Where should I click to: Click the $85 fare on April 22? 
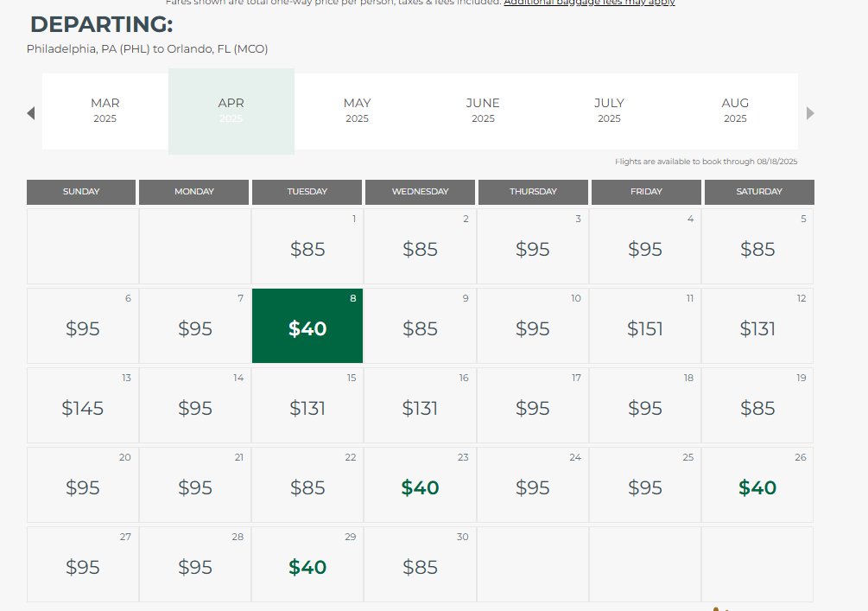point(307,487)
